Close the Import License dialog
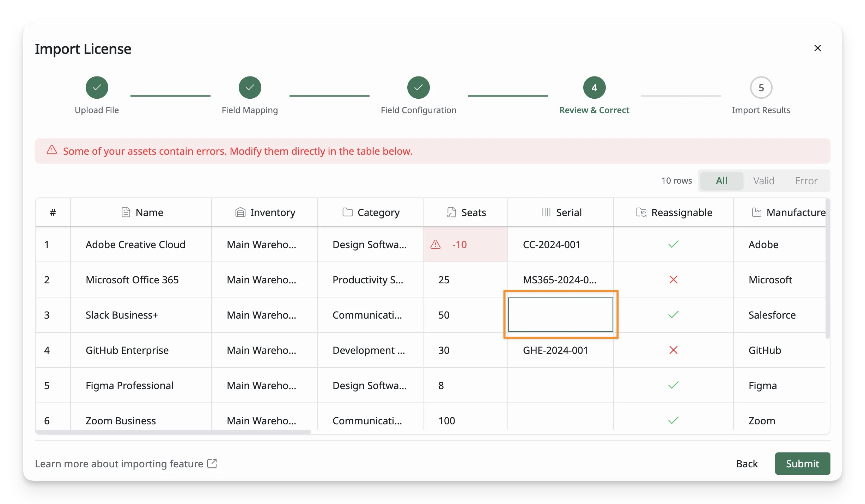This screenshot has height=504, width=865. tap(817, 48)
